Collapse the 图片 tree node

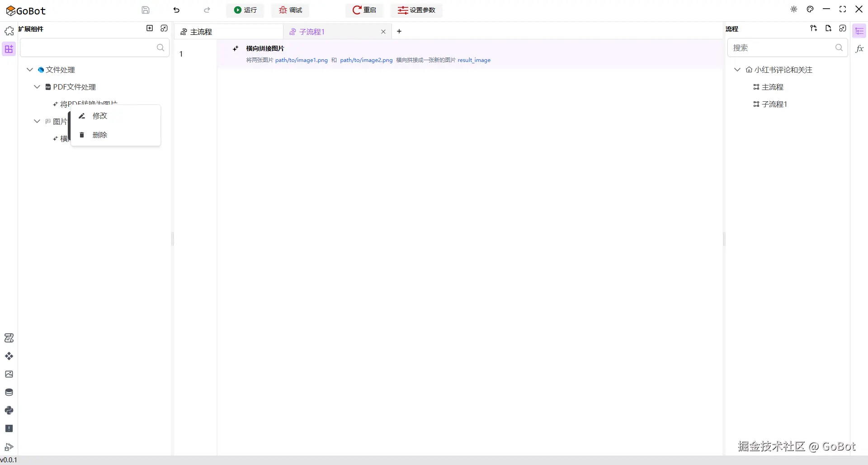click(37, 121)
